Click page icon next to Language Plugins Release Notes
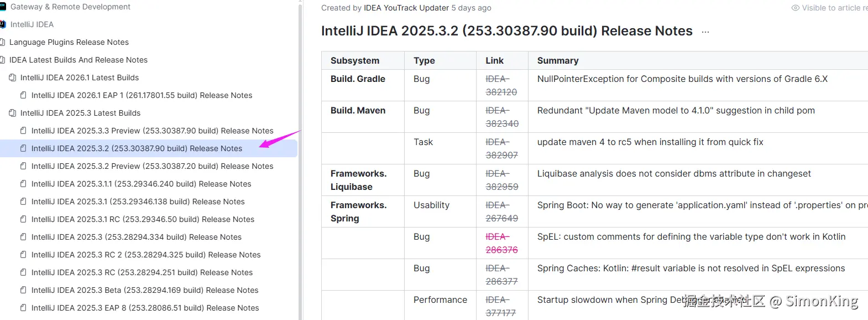The height and width of the screenshot is (320, 868). [3, 42]
